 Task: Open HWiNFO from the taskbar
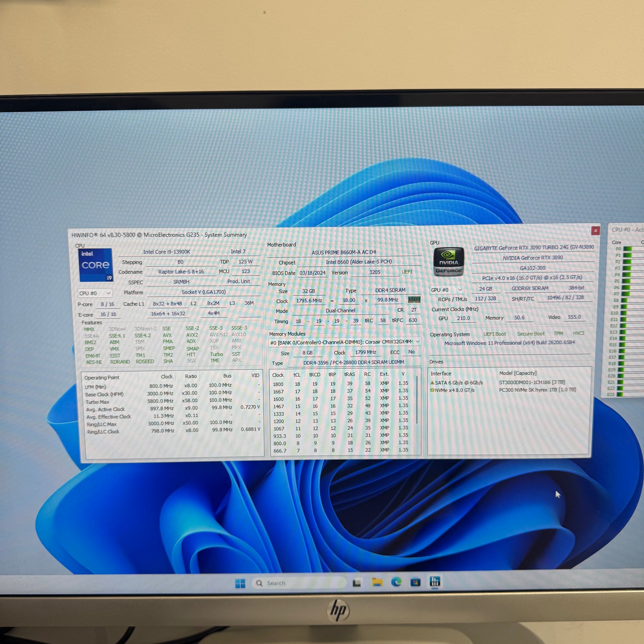[x=435, y=581]
